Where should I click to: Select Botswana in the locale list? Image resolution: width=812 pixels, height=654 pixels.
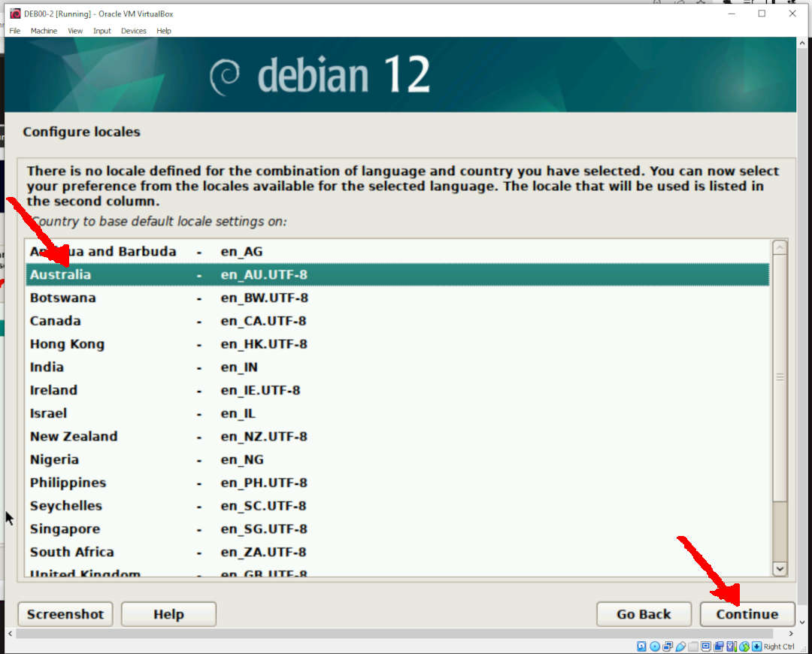[x=397, y=298]
